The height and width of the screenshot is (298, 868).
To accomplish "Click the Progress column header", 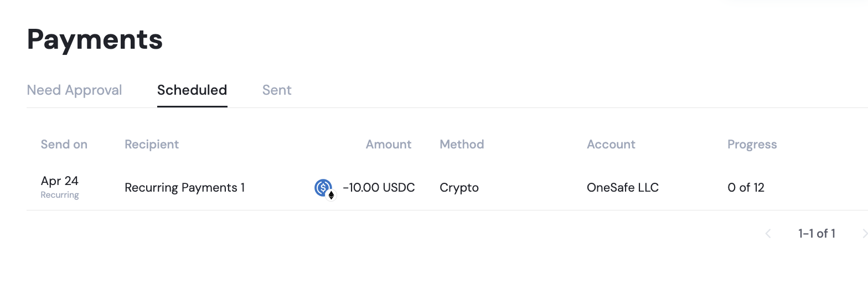I will tap(752, 145).
